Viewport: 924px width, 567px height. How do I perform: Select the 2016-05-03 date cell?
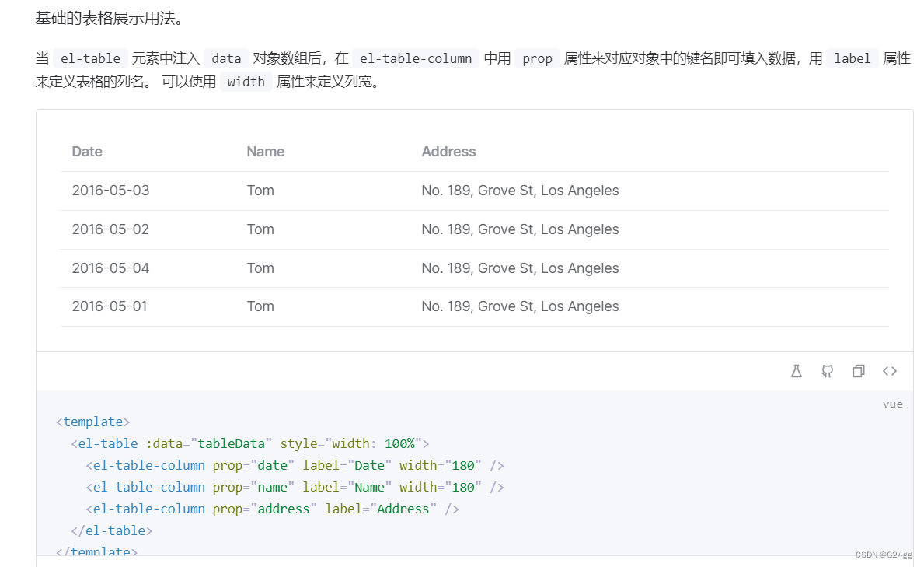click(111, 191)
